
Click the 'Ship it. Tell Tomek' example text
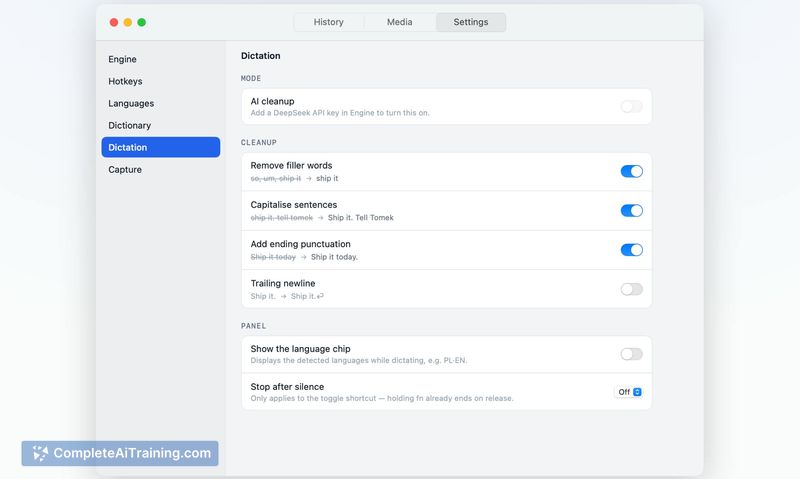(x=361, y=218)
